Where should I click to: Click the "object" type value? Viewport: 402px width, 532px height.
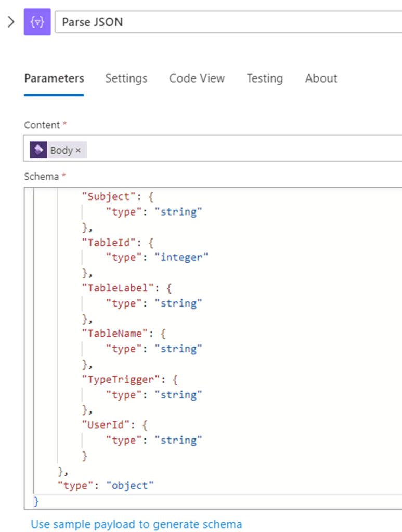pos(130,486)
